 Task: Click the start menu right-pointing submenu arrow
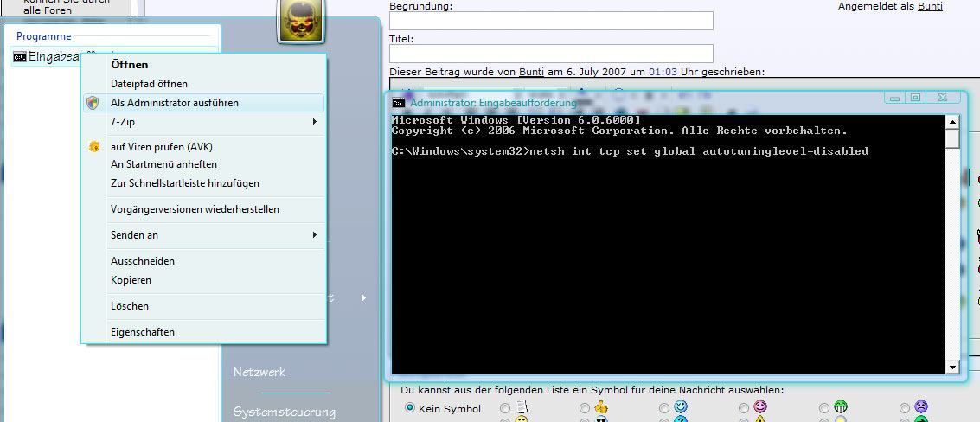pos(364,298)
